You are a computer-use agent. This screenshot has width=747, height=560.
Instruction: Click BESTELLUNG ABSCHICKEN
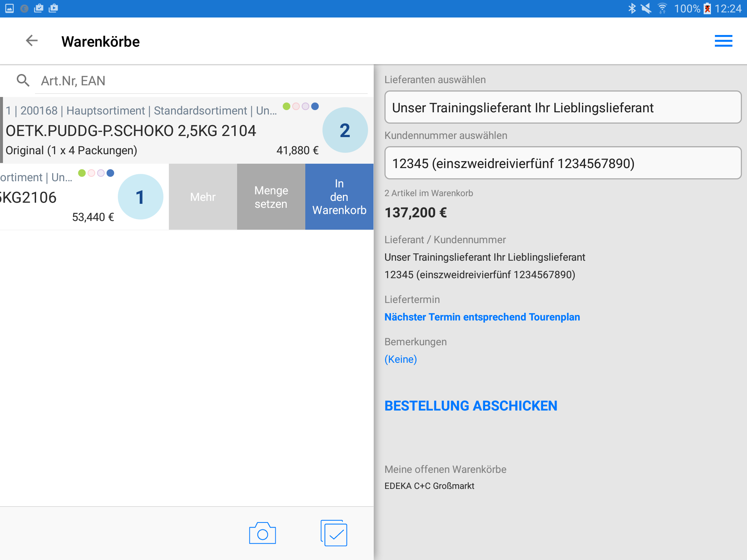tap(471, 406)
